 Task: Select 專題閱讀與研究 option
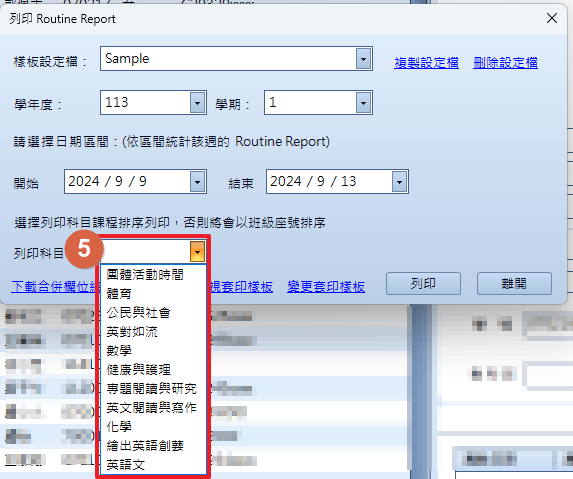152,388
